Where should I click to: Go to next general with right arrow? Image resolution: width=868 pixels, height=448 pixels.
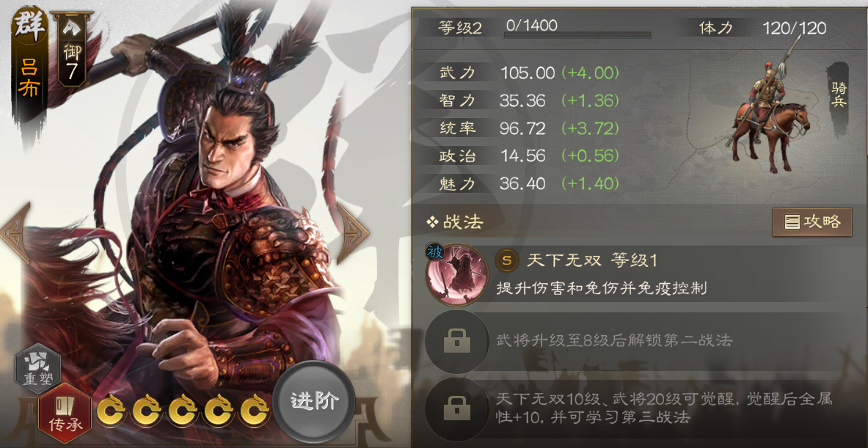click(353, 233)
